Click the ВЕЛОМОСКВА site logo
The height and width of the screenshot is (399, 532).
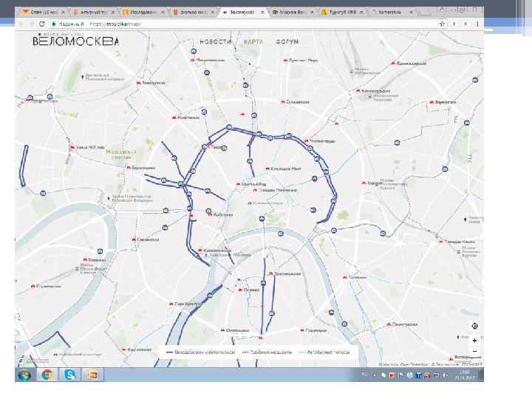(x=75, y=41)
